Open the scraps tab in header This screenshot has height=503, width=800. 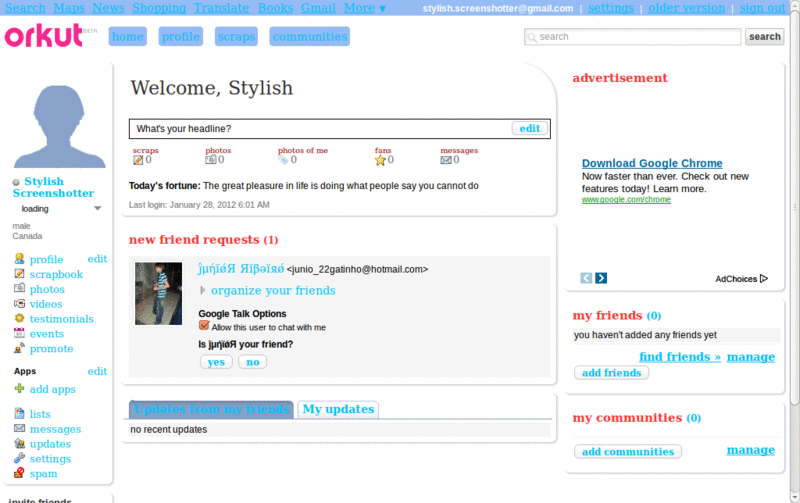[236, 37]
